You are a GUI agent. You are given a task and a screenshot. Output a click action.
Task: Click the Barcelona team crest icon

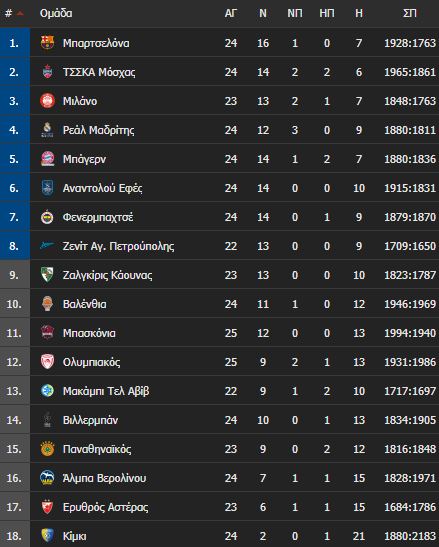tap(47, 43)
